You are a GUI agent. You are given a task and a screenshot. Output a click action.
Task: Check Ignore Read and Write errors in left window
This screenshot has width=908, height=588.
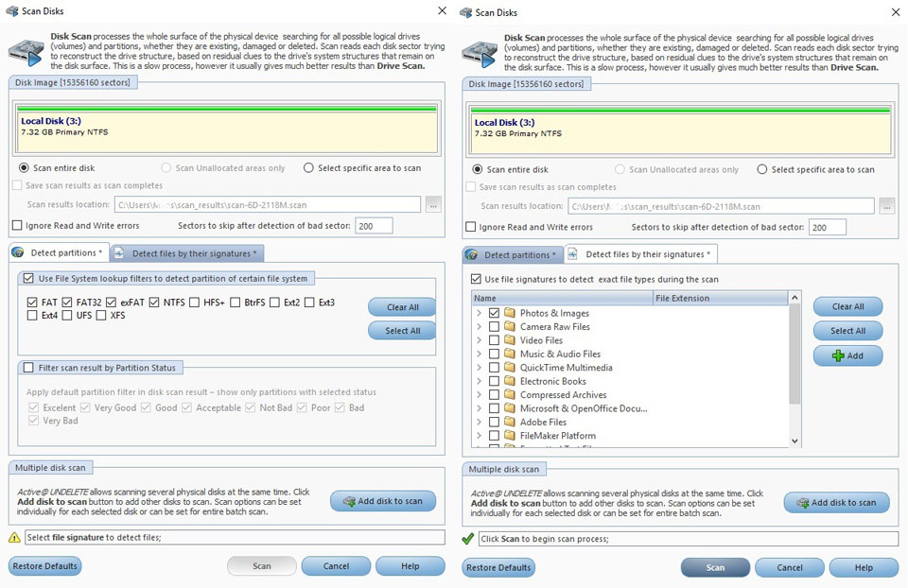[x=17, y=225]
